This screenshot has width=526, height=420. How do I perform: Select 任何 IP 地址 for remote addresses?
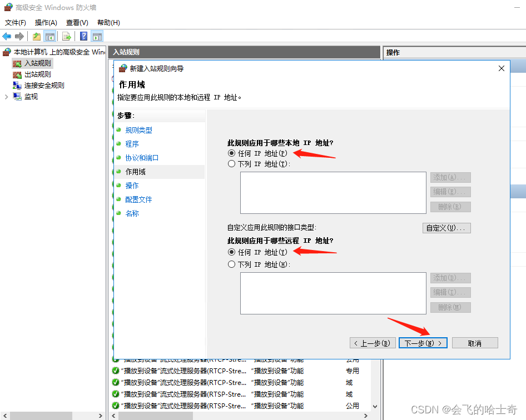[x=232, y=252]
